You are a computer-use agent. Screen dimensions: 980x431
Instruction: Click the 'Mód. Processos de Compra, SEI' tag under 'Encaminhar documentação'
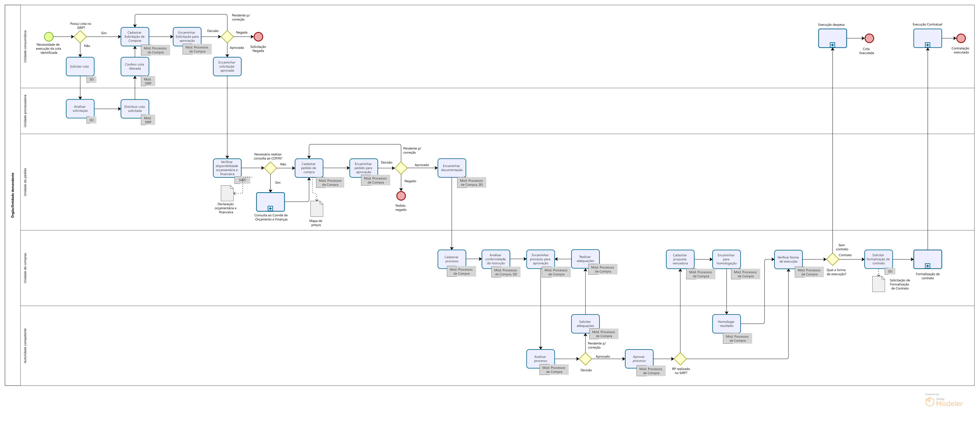472,183
